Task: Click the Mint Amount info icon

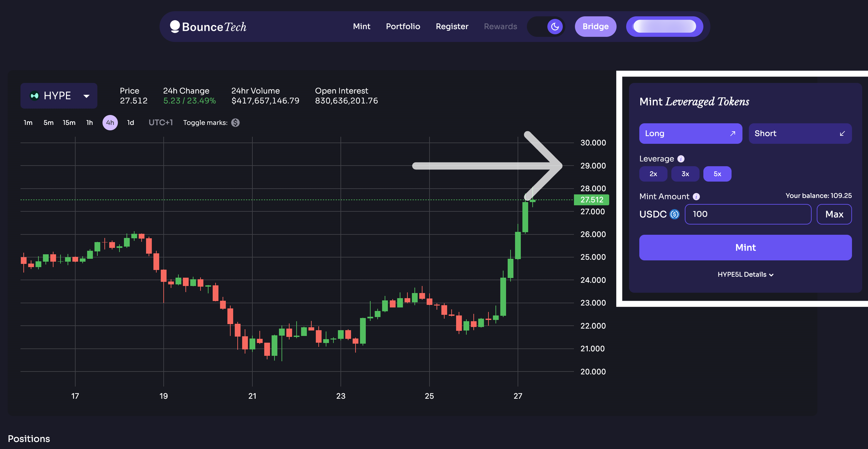Action: point(696,196)
